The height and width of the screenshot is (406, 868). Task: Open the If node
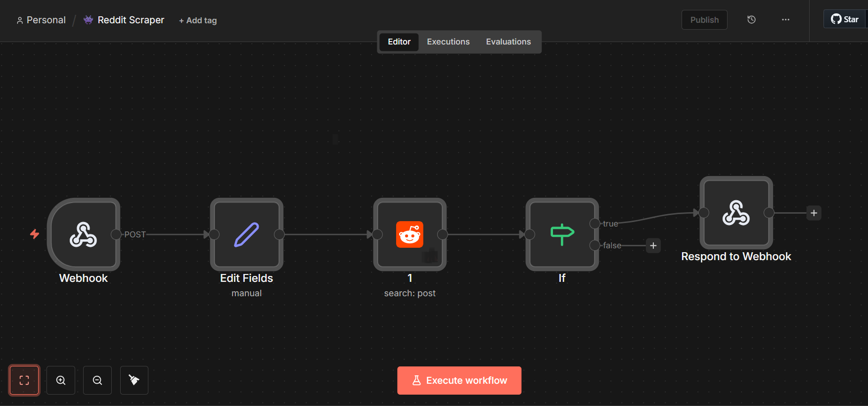click(x=562, y=234)
